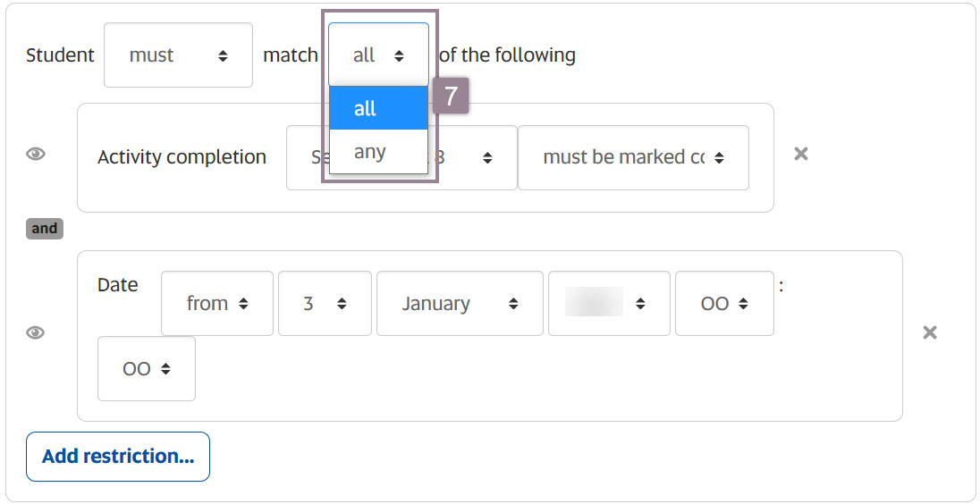Open the blurred year dropdown
The height and width of the screenshot is (504, 980).
point(609,304)
